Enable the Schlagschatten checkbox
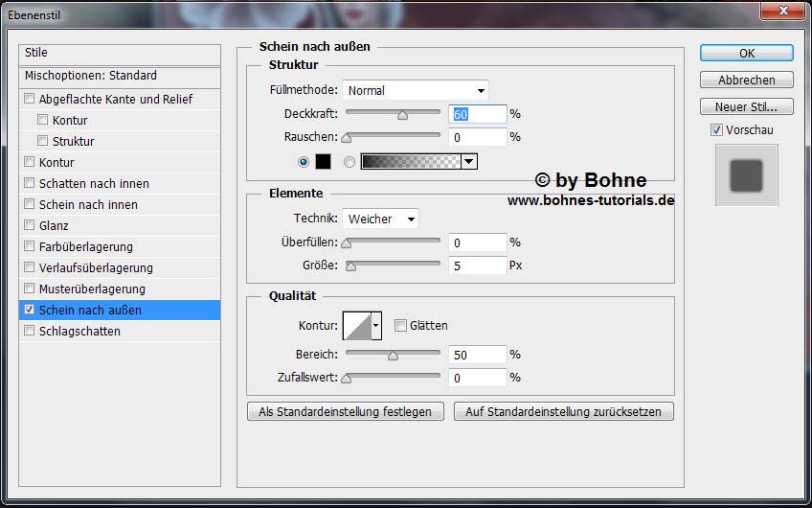812x508 pixels. point(30,332)
